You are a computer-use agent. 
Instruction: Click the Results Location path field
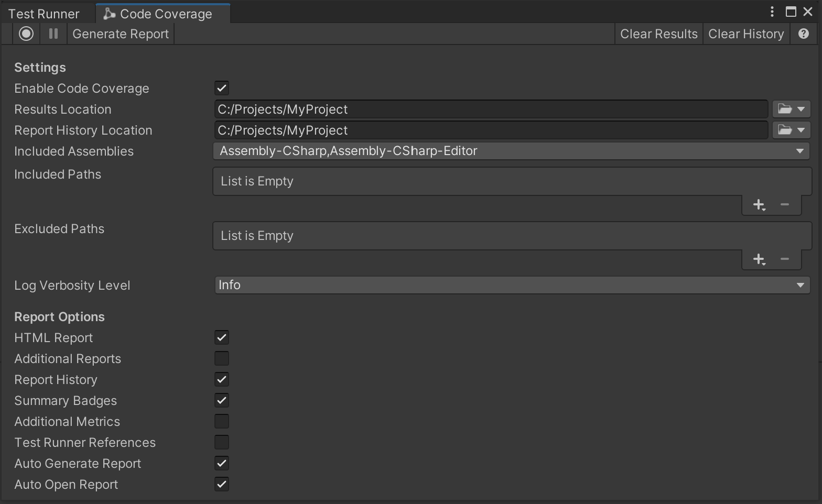coord(491,109)
